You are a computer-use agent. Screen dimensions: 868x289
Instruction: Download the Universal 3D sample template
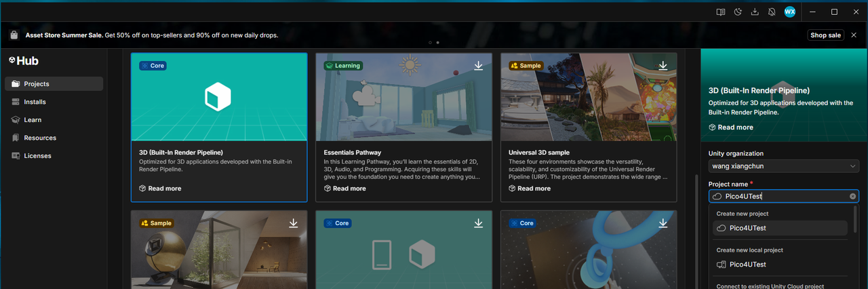coord(663,66)
